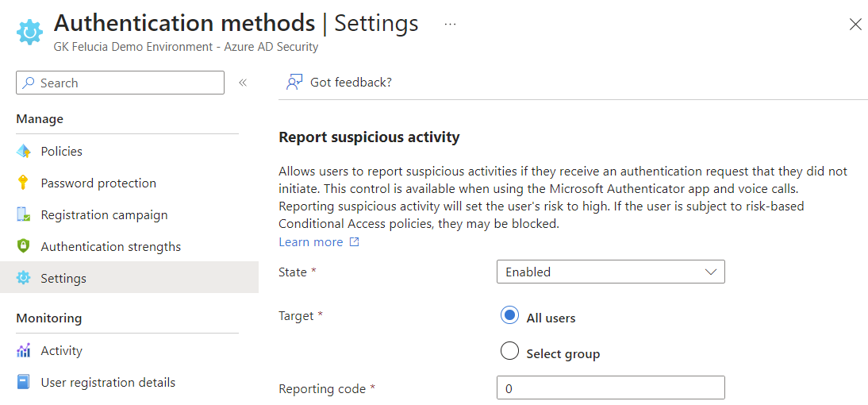This screenshot has width=868, height=405.
Task: Open Got feedback? link
Action: coord(351,83)
